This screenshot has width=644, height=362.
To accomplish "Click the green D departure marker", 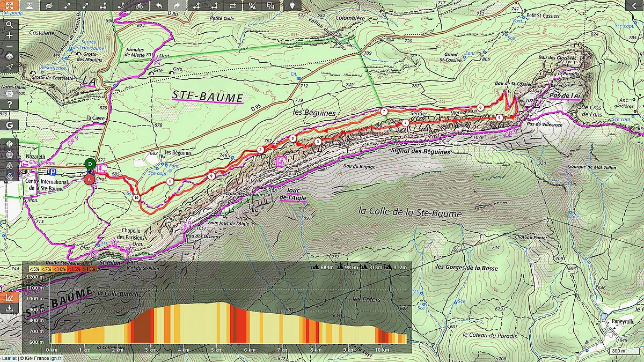I will pos(90,164).
